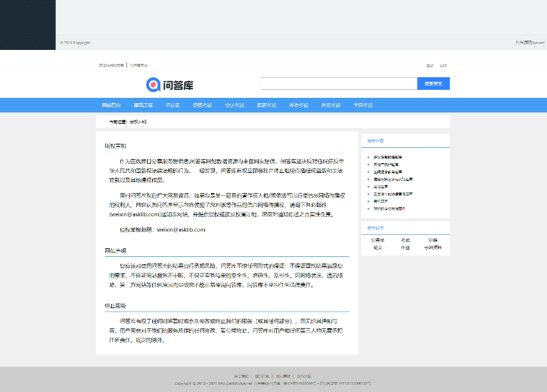Screen dimensions: 547x392
Task: Click the 网站声明 section heading
Action: [116, 250]
